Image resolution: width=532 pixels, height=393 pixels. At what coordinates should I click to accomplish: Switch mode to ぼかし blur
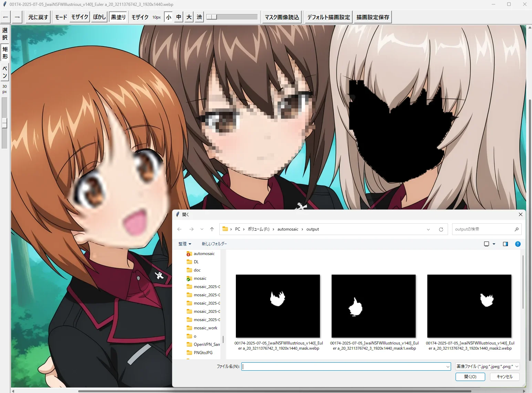tap(100, 17)
